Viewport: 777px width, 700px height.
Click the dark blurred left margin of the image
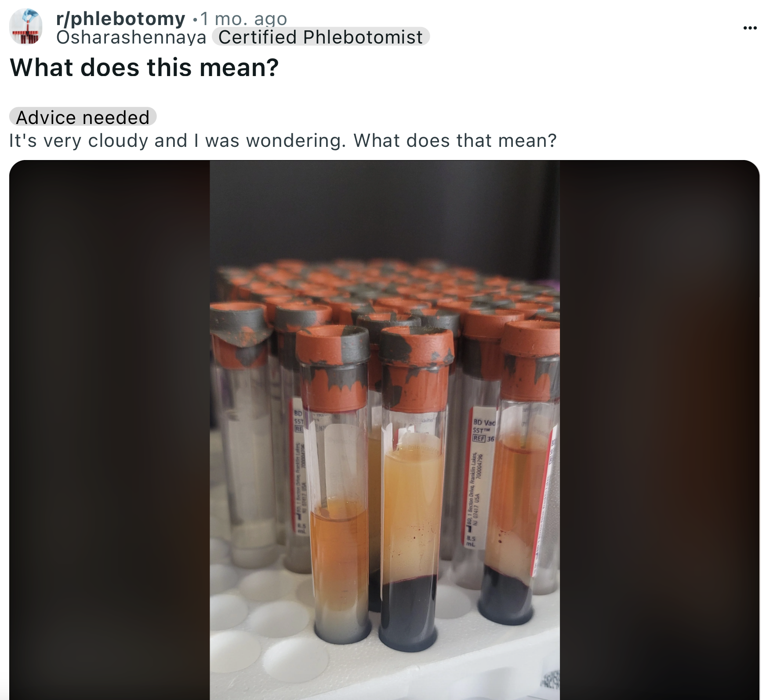point(109,430)
